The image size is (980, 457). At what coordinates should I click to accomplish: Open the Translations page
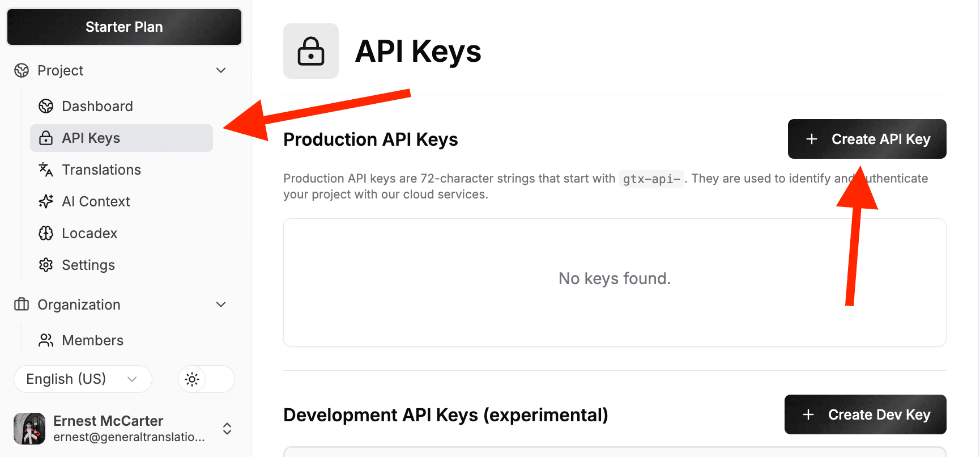(x=101, y=170)
